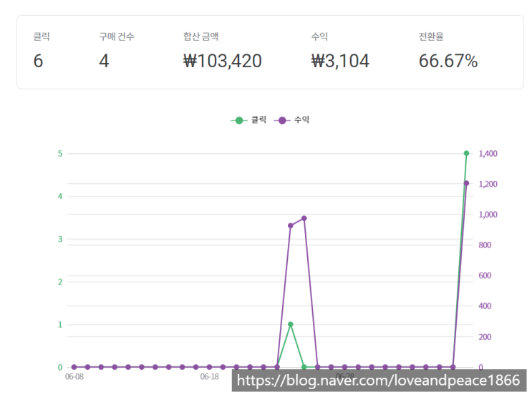
Task: Click the green 5 left axis label
Action: coord(60,154)
